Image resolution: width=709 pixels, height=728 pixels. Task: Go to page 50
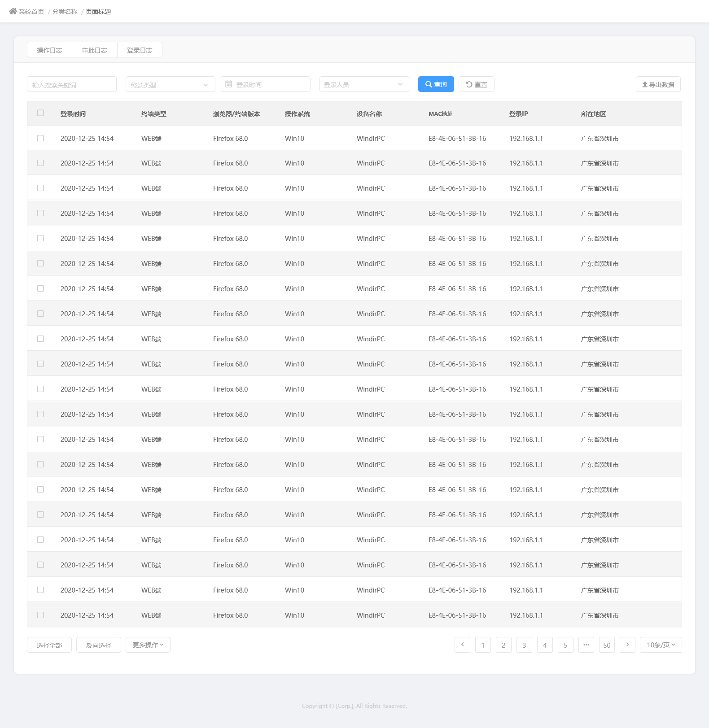point(607,645)
